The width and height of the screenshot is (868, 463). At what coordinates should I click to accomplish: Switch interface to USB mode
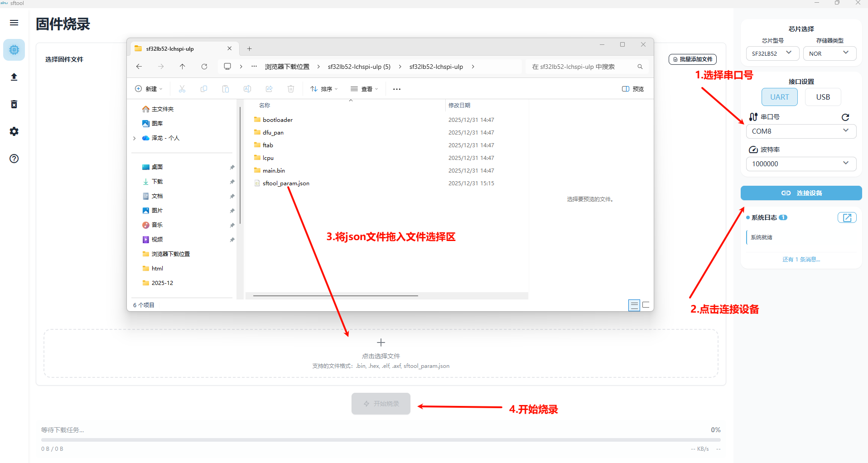[823, 97]
